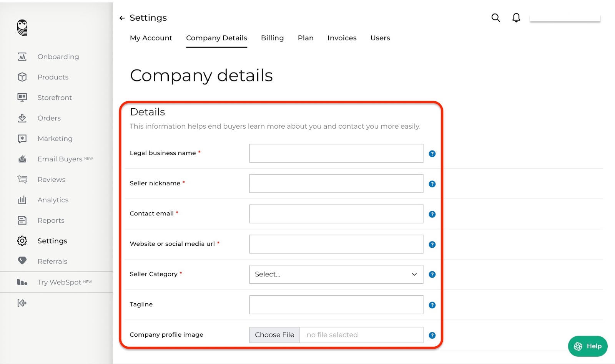
Task: Click the Analytics bar chart icon
Action: pos(22,200)
